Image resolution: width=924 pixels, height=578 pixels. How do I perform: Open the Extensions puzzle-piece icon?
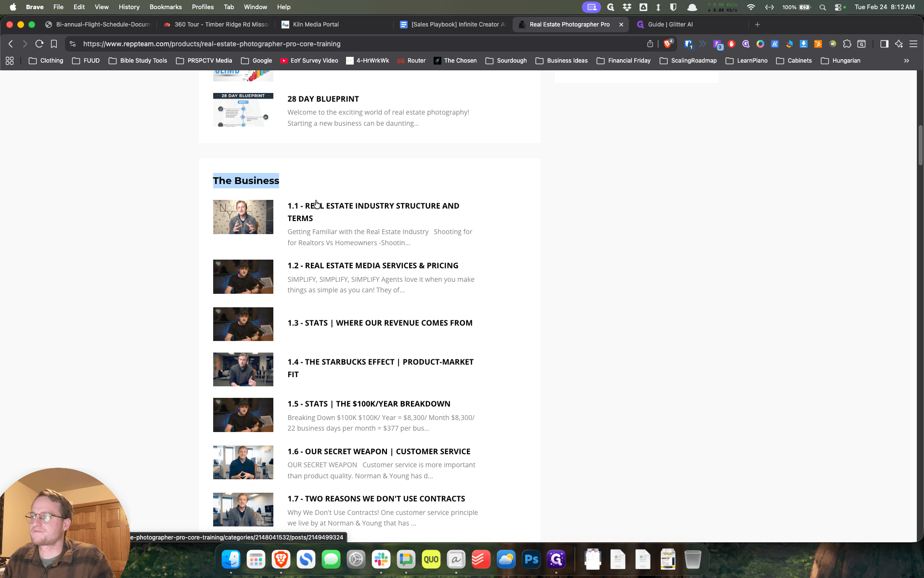[x=847, y=44]
